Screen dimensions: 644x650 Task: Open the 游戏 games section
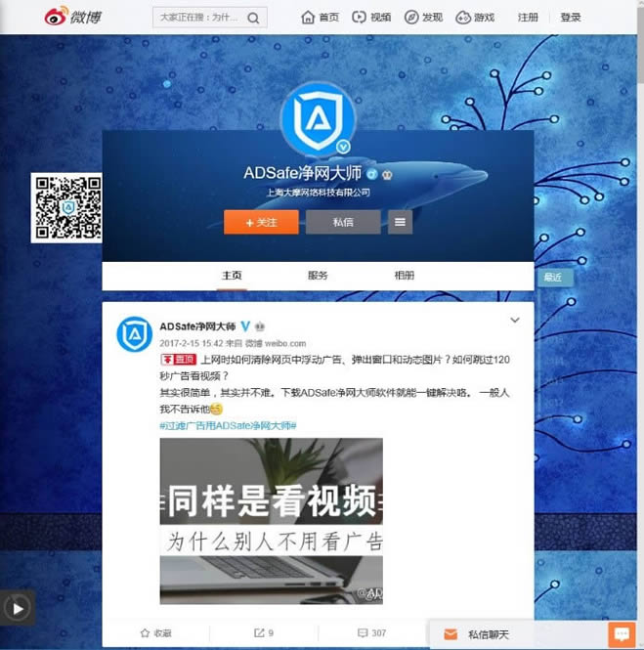tap(475, 18)
